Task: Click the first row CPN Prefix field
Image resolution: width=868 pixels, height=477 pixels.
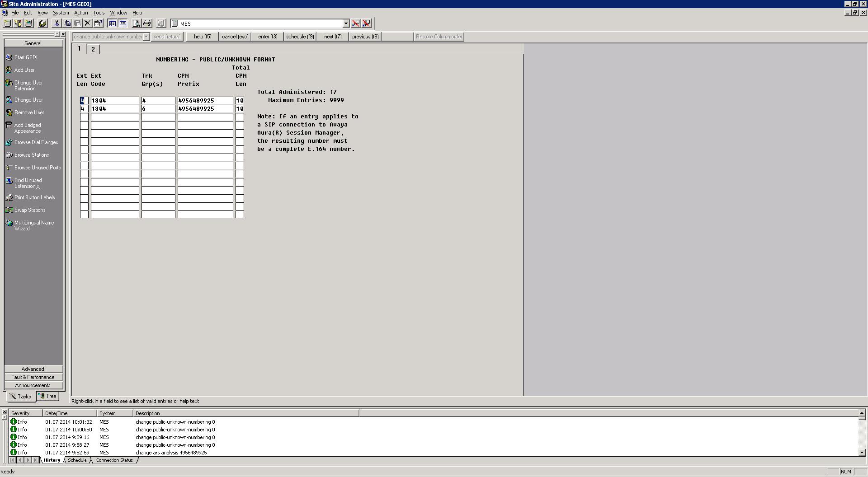Action: click(x=205, y=101)
